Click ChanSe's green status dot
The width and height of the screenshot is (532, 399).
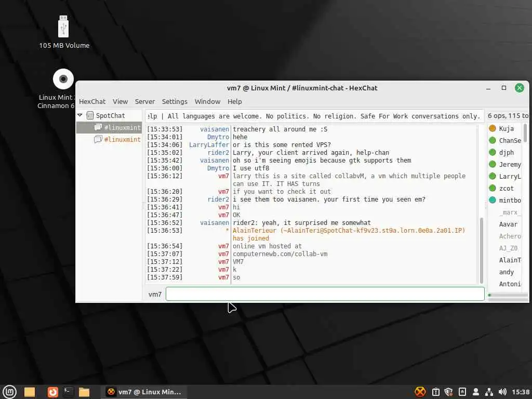493,140
